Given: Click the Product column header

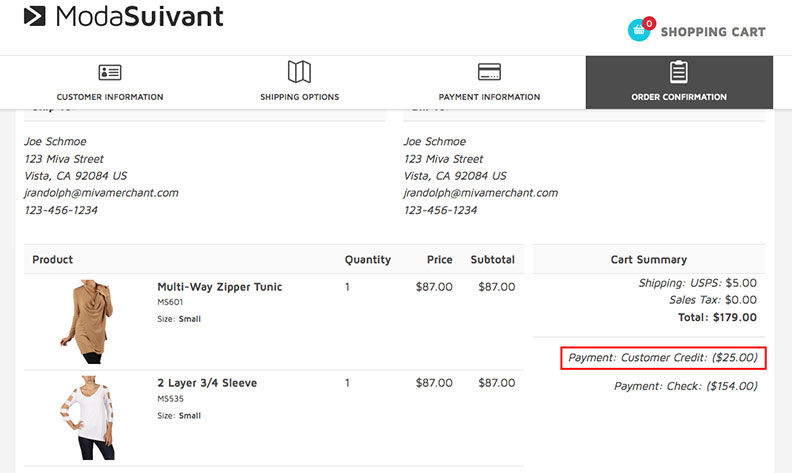Looking at the screenshot, I should pyautogui.click(x=53, y=259).
